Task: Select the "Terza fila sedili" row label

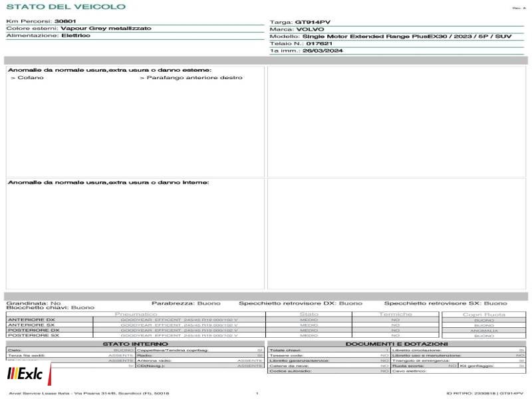Action: [x=27, y=355]
